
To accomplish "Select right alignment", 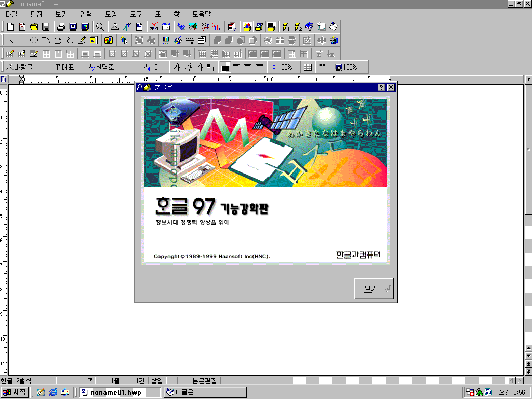I will click(260, 67).
